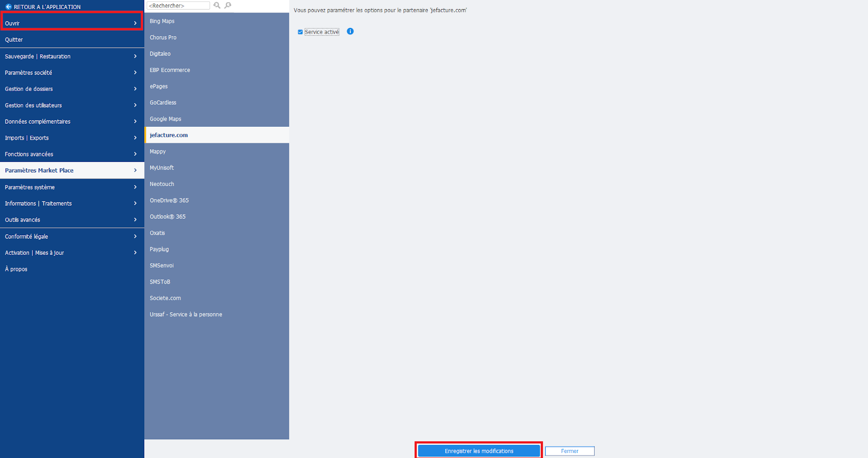
Task: Click RETOUR A L'APPLICATION link
Action: (47, 7)
